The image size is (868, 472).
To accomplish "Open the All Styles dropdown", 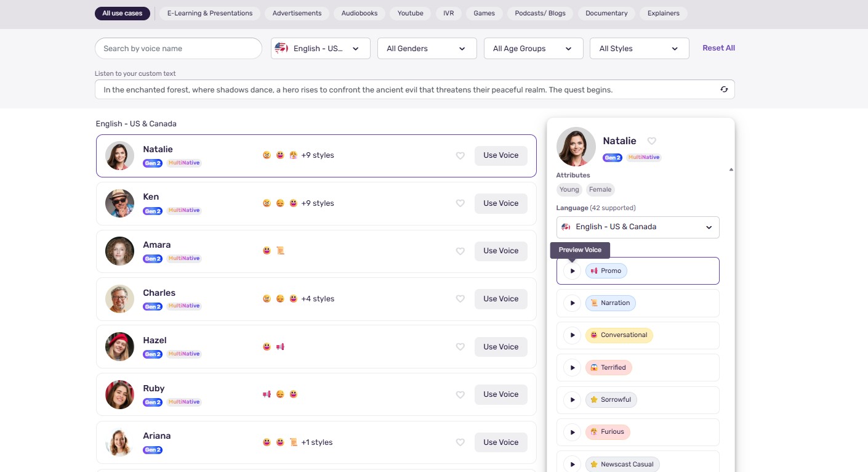I will pyautogui.click(x=640, y=49).
